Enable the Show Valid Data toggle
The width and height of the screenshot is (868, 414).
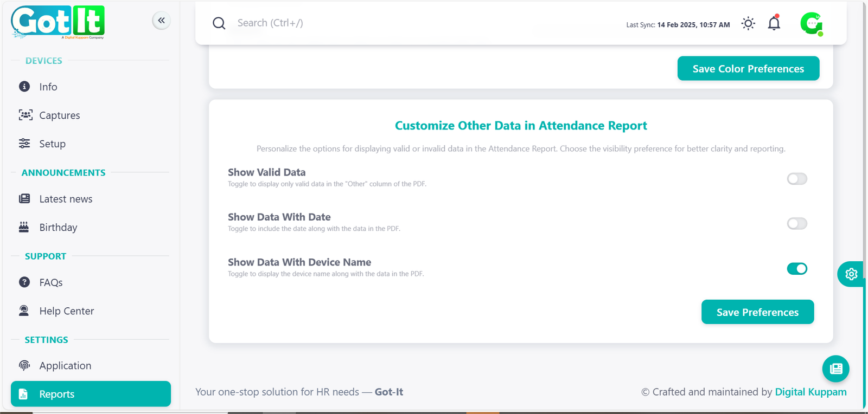pos(797,179)
